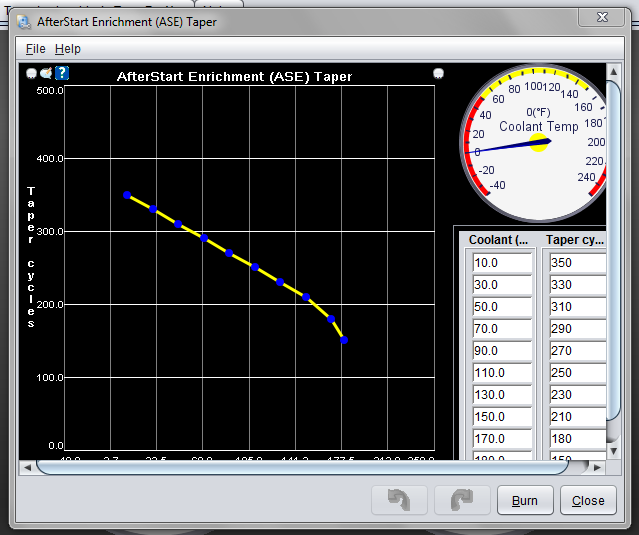Click the undo arrow button
This screenshot has width=639, height=535.
399,501
